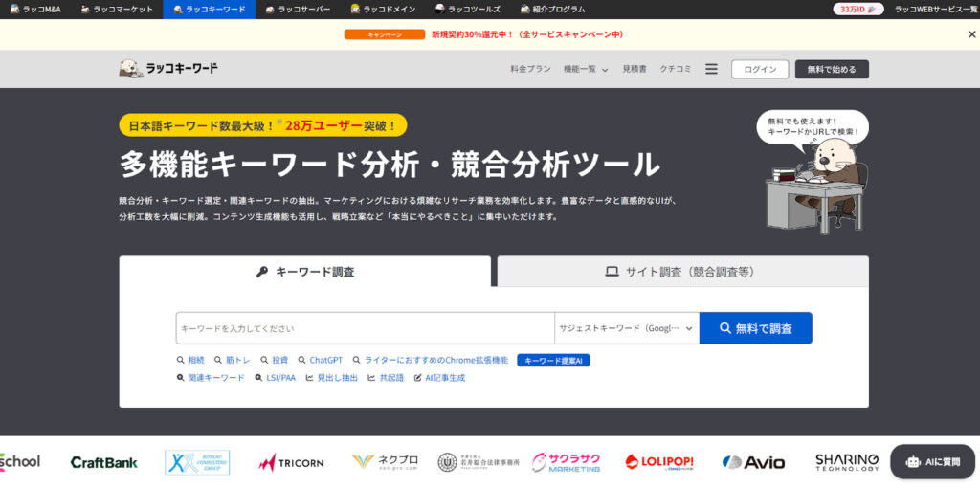
Task: Select the キーワード調査 tab
Action: [305, 272]
